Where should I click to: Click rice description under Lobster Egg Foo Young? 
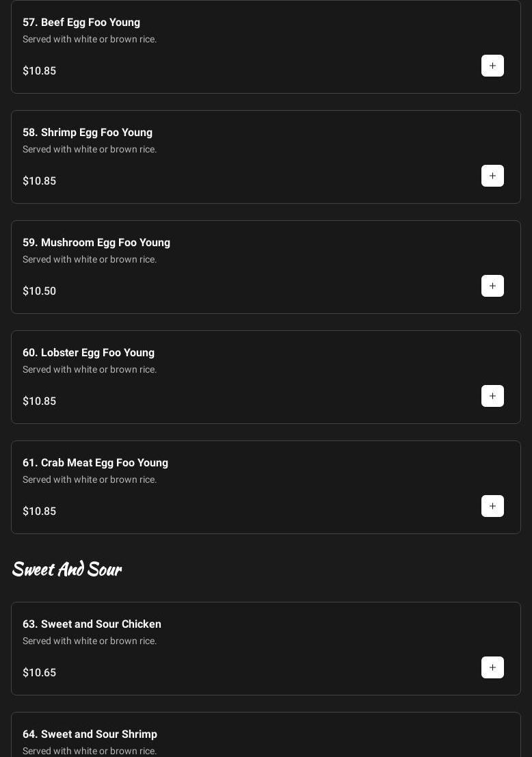[x=90, y=370]
